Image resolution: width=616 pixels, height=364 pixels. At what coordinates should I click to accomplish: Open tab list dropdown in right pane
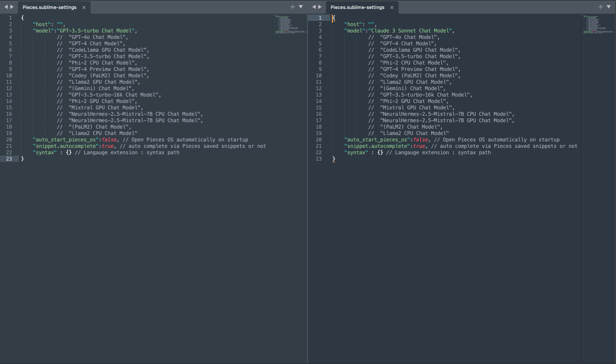point(609,7)
